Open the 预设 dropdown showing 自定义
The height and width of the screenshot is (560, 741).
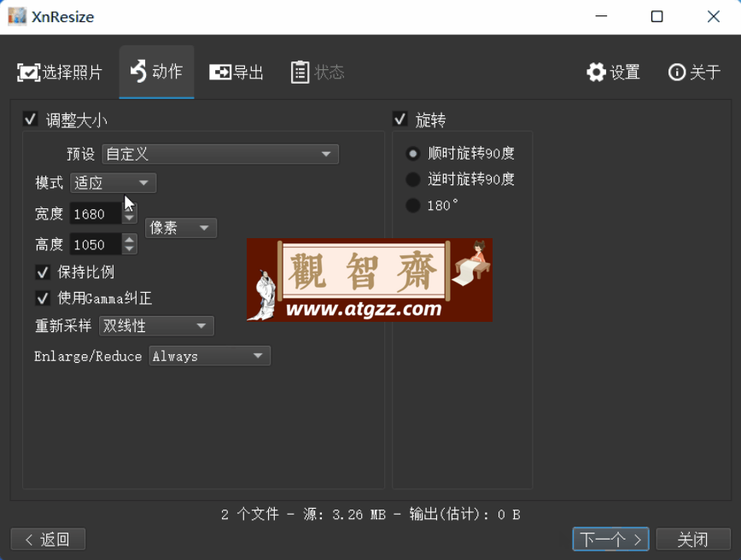(x=220, y=154)
